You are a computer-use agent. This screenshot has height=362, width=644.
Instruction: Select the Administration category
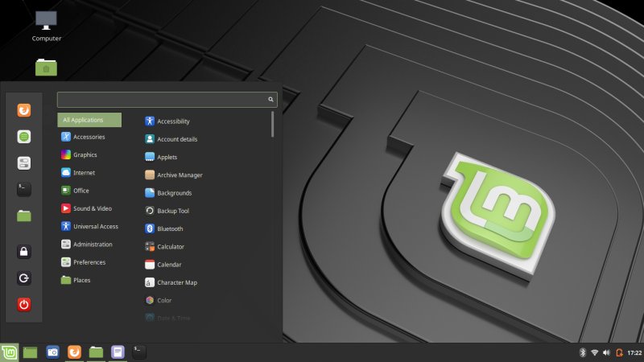[x=92, y=245]
